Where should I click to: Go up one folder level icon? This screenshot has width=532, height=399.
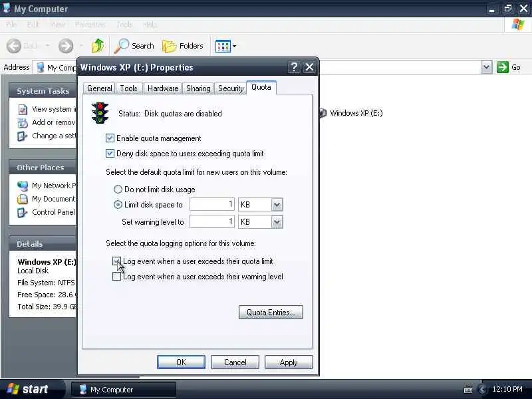click(x=98, y=46)
